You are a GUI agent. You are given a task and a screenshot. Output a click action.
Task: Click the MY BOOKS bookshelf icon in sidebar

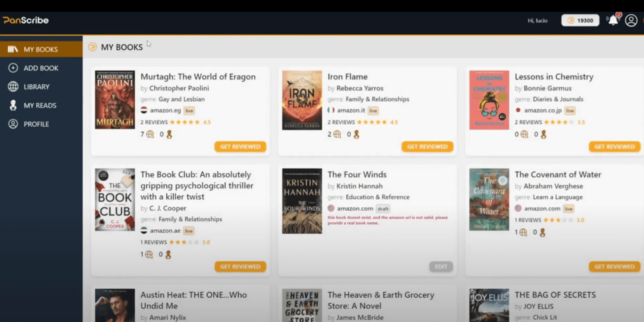click(x=13, y=49)
